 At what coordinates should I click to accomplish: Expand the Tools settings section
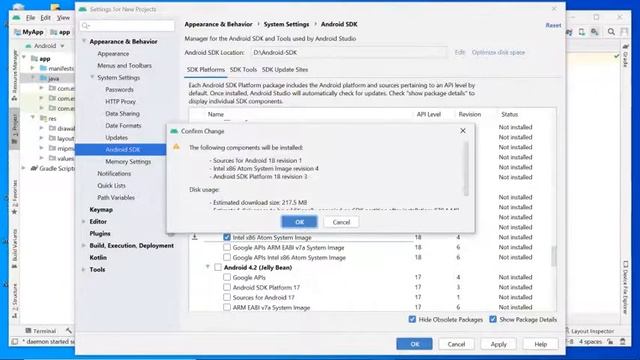pos(84,269)
